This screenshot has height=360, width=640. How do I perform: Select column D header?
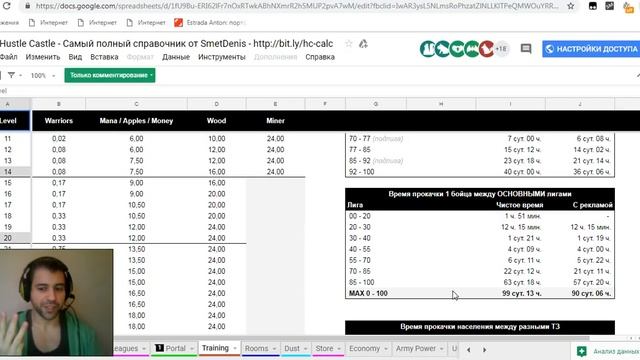pyautogui.click(x=217, y=104)
